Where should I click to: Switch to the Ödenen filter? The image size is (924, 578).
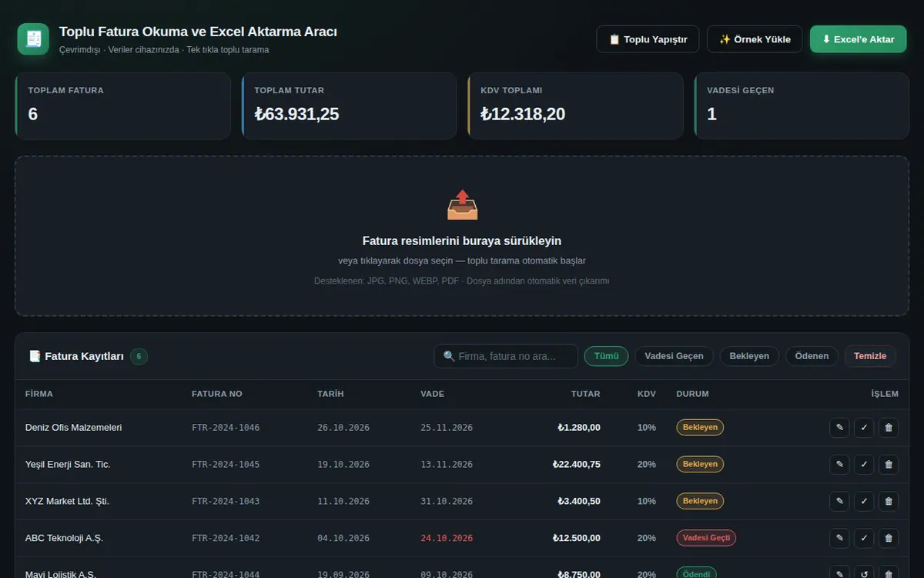pos(812,356)
